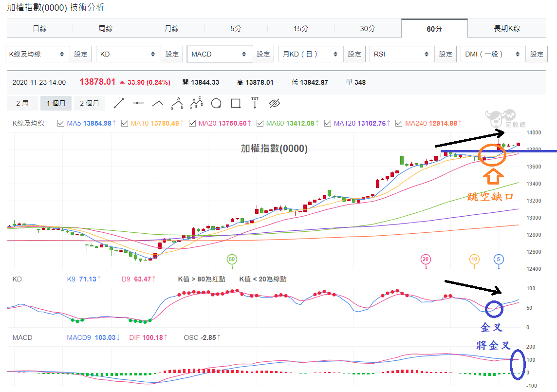This screenshot has width=557, height=392.
Task: Click 設定 button next to K線及均線
Action: (x=81, y=54)
